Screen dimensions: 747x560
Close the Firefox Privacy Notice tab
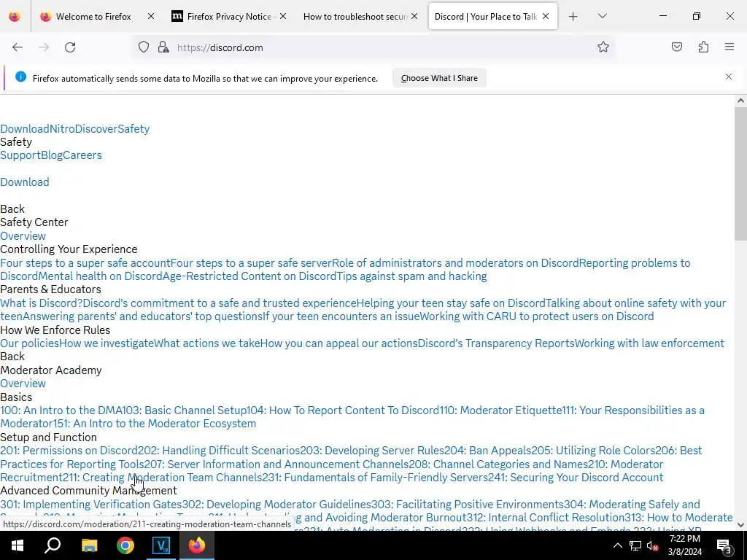coord(283,17)
